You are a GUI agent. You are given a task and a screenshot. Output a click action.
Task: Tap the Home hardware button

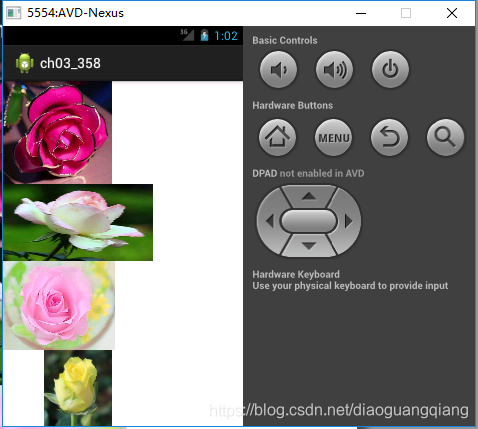click(277, 137)
